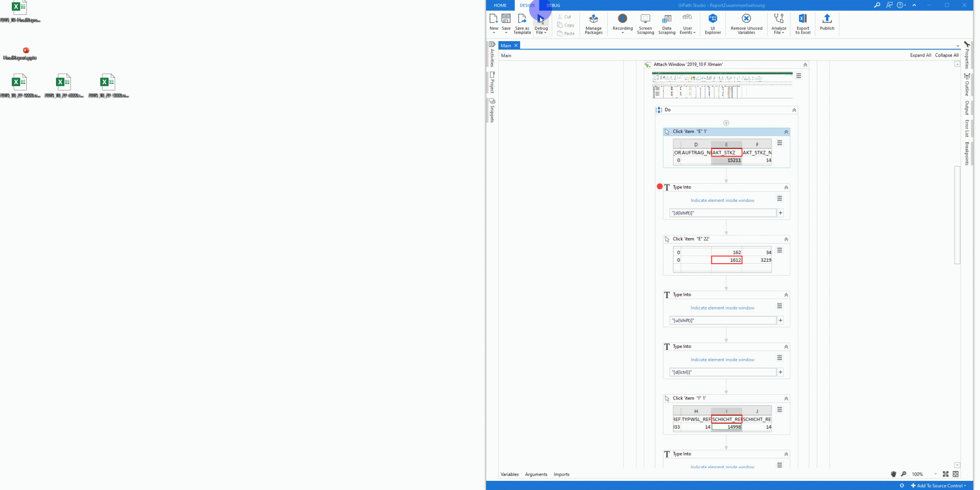
Task: Publish the ReportZusammenfuehrung project
Action: pos(826,23)
